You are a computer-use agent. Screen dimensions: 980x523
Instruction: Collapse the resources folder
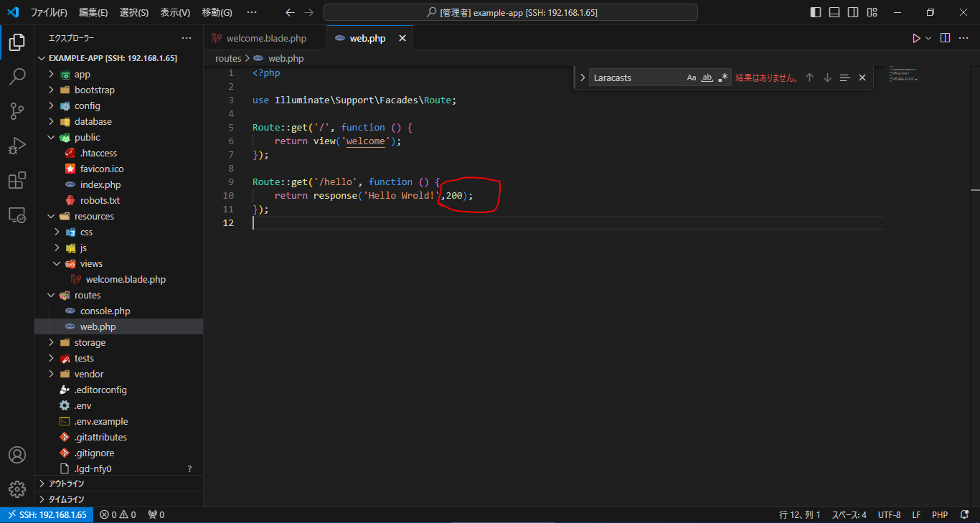119,216
